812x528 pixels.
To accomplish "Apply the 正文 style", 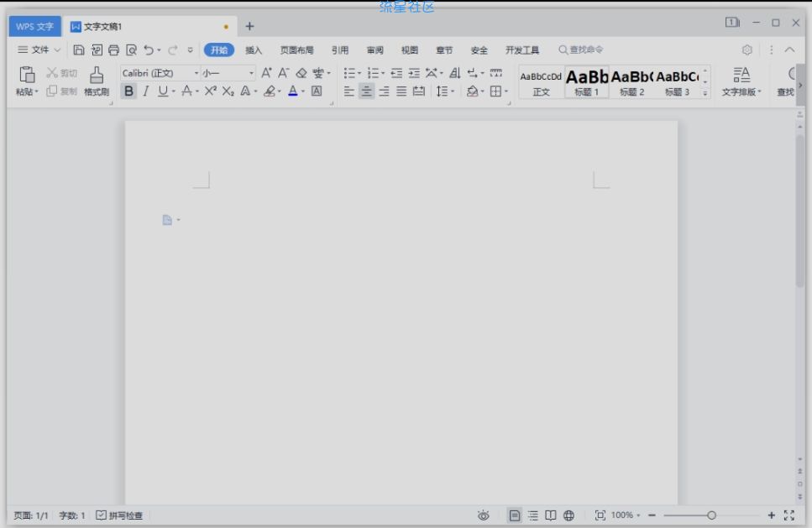I will coord(541,81).
